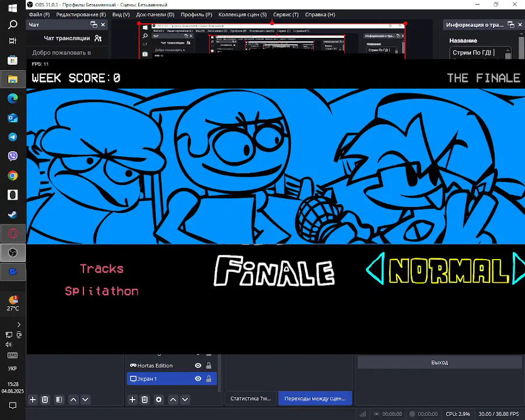The height and width of the screenshot is (420, 525).
Task: Open the Файл (F) menu
Action: pos(39,15)
